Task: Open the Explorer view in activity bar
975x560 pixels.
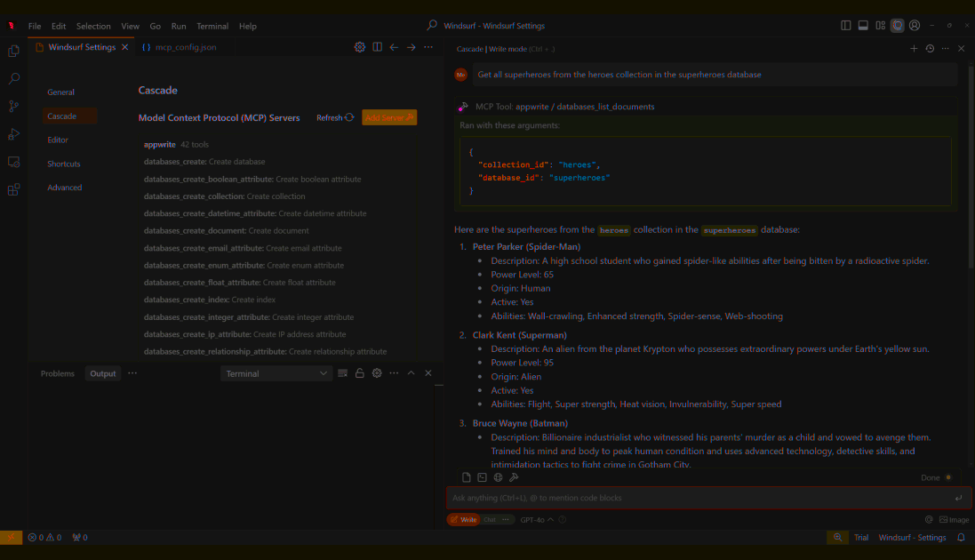Action: [13, 52]
